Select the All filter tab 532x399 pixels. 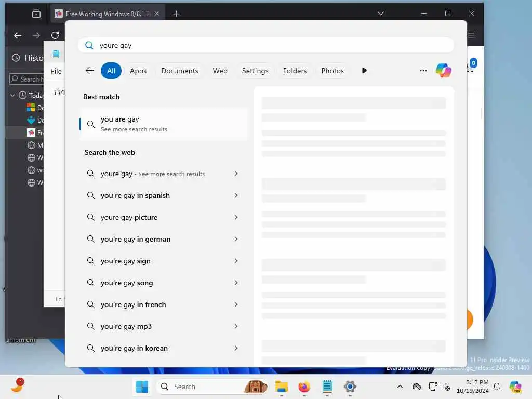pos(111,71)
